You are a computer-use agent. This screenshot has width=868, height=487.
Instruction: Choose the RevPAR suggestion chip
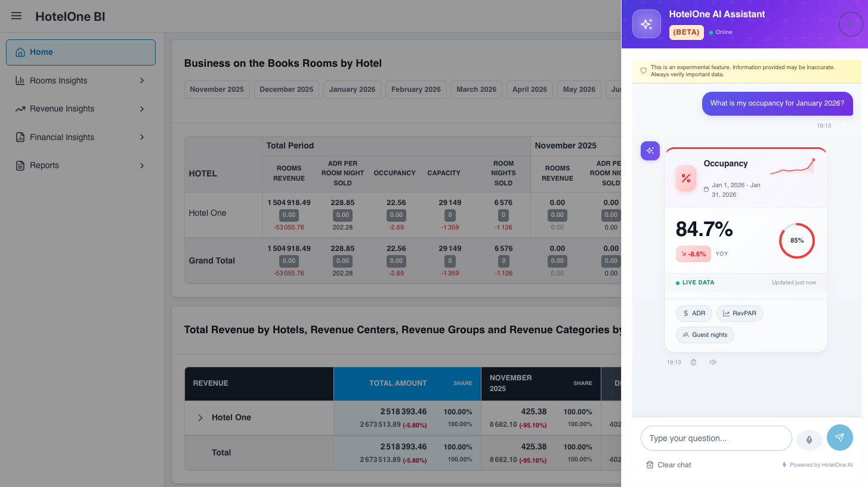(739, 313)
